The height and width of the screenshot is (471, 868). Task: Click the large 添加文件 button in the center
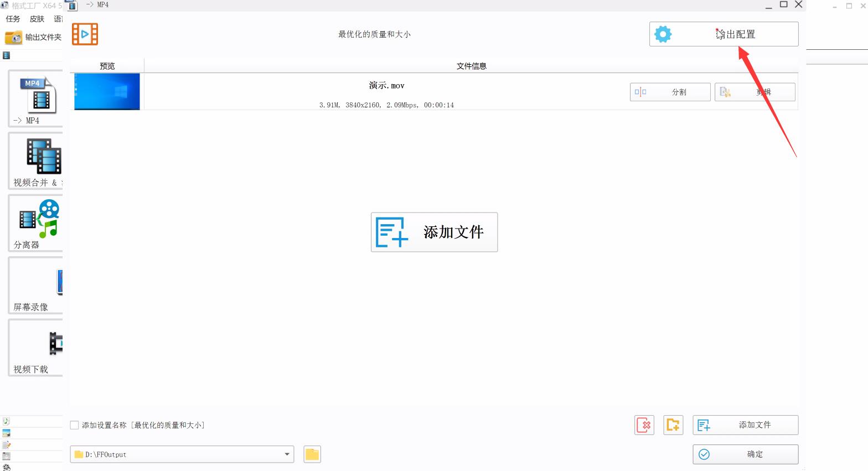point(434,232)
